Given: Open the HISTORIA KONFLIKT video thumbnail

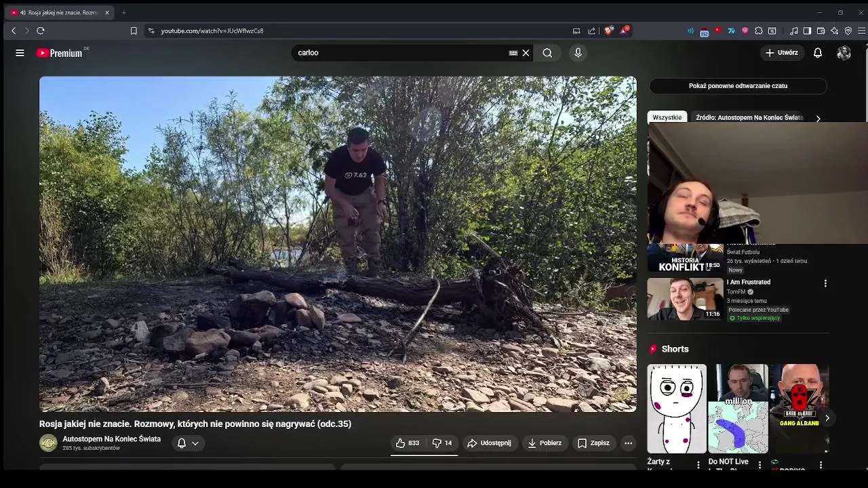Looking at the screenshot, I should pos(685,258).
